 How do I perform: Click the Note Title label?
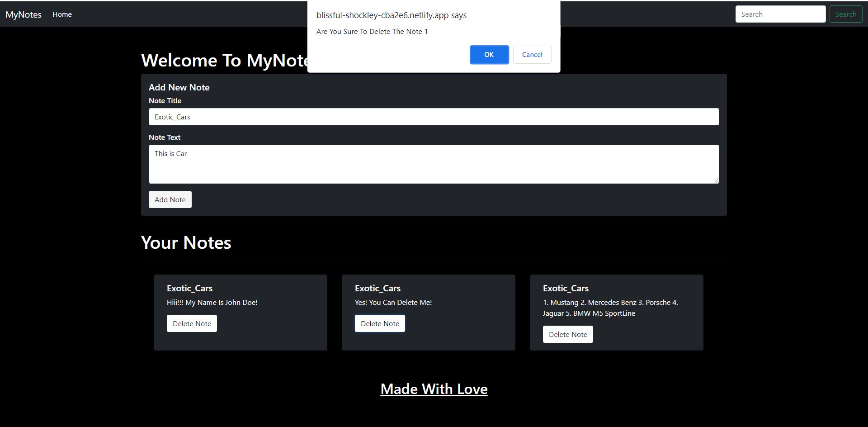165,101
